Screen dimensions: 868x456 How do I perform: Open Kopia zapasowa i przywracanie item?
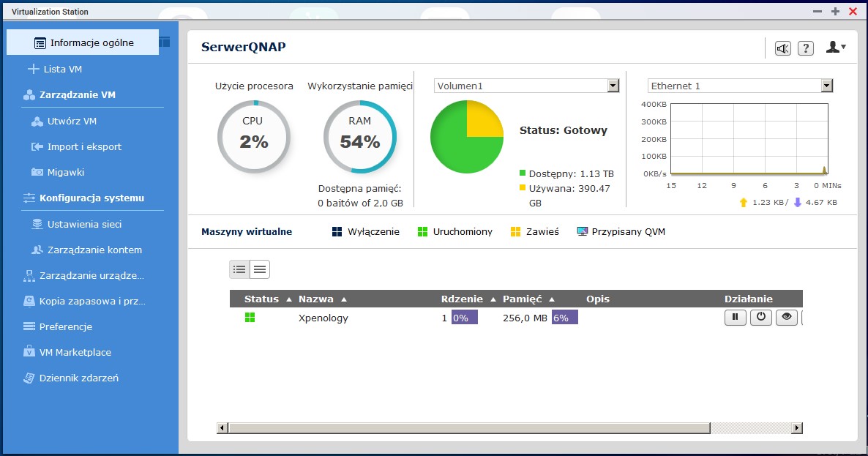click(x=92, y=301)
